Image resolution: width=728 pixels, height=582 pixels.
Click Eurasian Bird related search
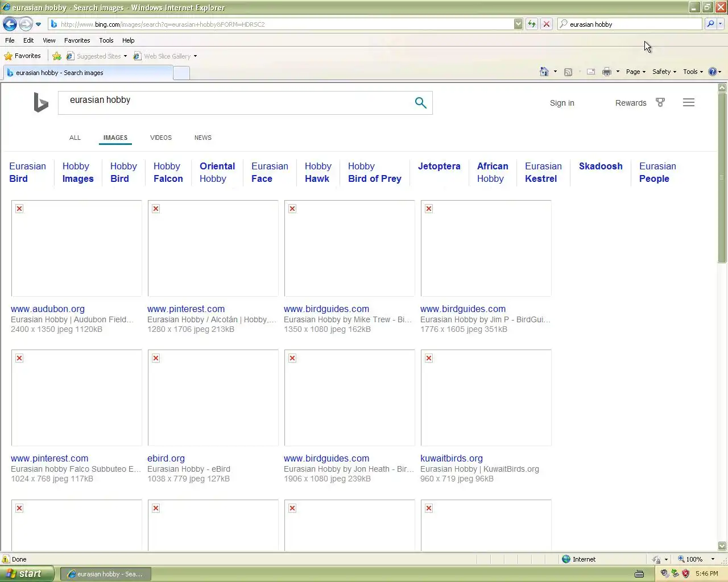pyautogui.click(x=27, y=172)
